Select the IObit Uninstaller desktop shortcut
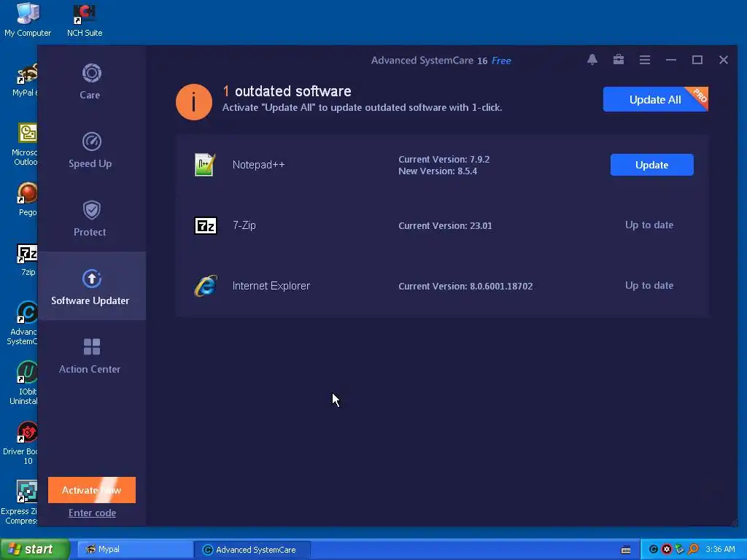The height and width of the screenshot is (560, 747). click(x=24, y=383)
